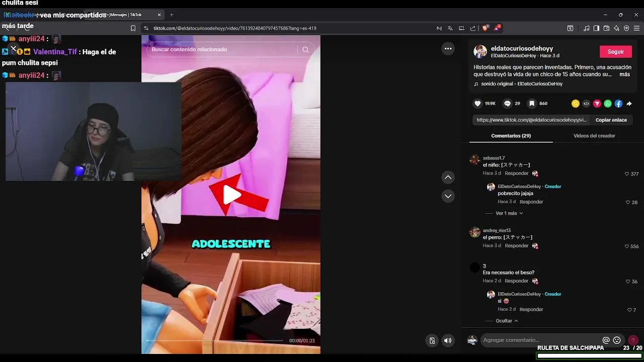
Task: Reply to 'Era necesario el beso?' via 'Responder'
Action: pos(516,281)
